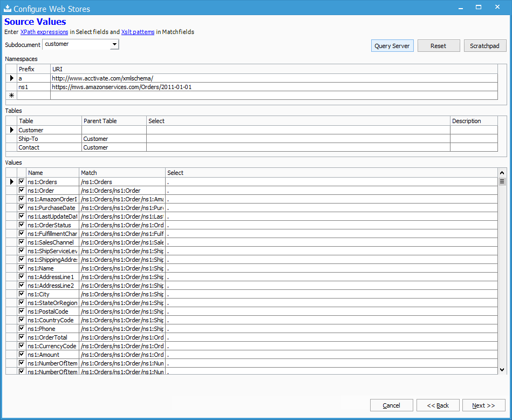Uncheck the ns1:Amount checkbox
Viewport: 512px width, 420px height.
click(x=22, y=354)
